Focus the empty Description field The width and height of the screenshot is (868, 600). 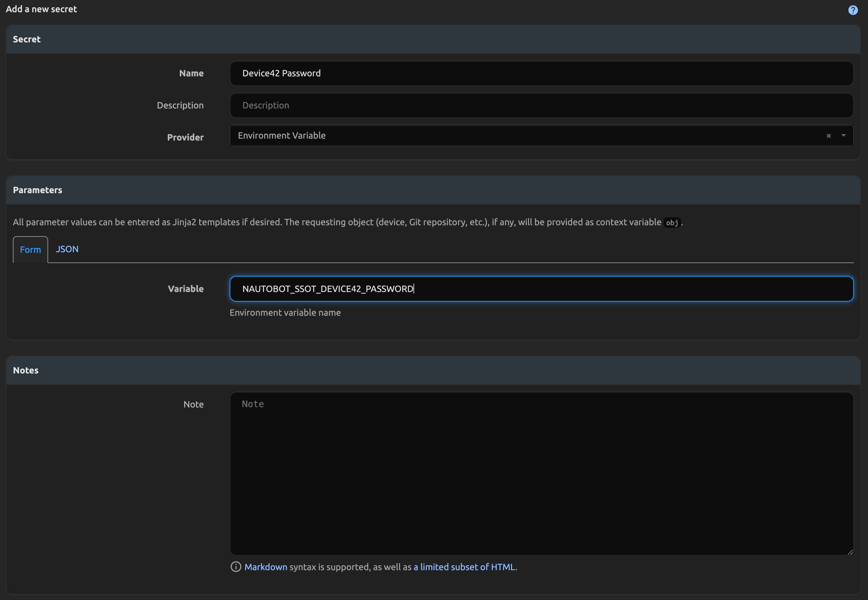(x=541, y=105)
